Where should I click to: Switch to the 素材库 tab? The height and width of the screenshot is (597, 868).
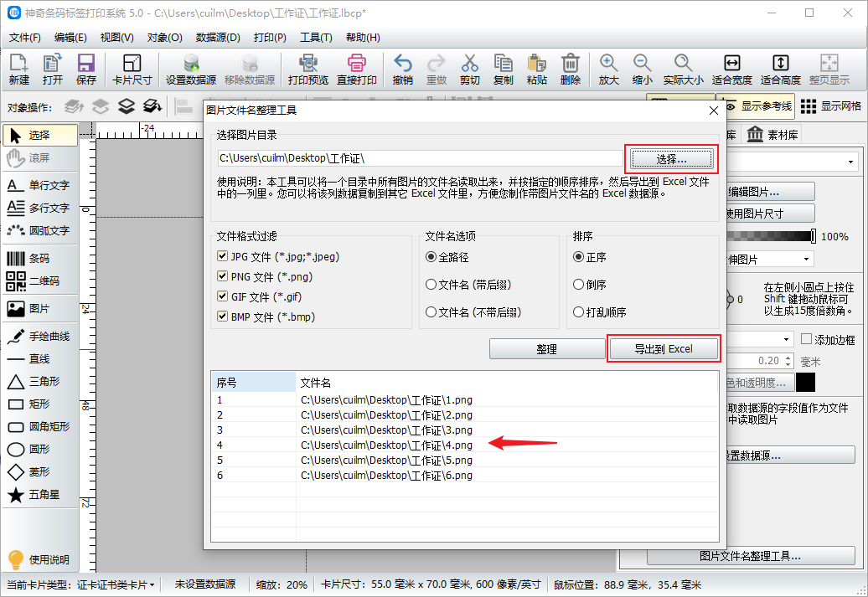coord(772,135)
